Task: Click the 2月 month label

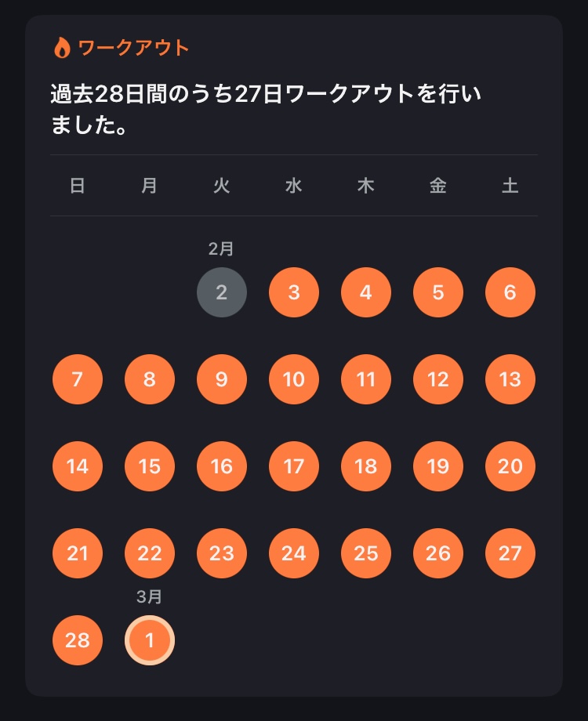Action: 221,248
